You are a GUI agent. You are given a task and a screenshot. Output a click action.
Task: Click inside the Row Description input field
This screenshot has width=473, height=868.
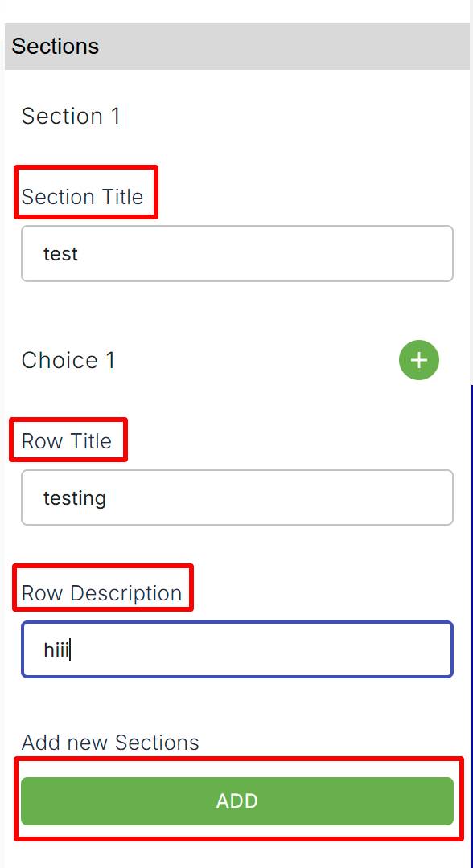pos(237,649)
